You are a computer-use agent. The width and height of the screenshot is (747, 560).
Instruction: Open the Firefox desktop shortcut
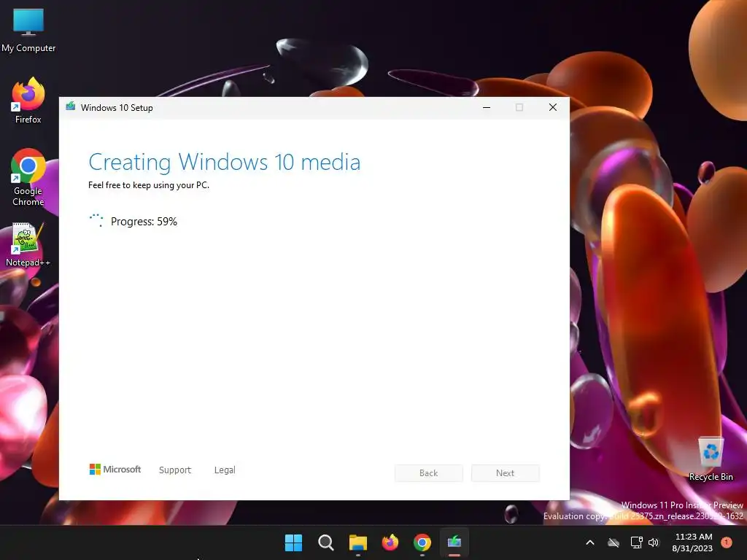tap(28, 101)
